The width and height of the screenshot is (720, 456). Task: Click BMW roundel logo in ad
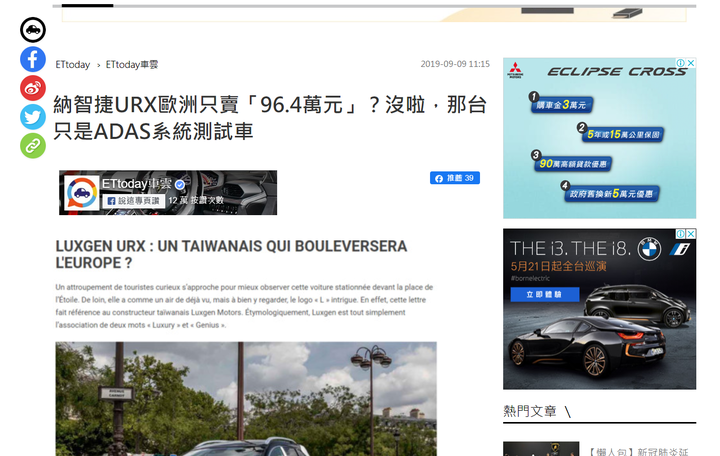(649, 250)
